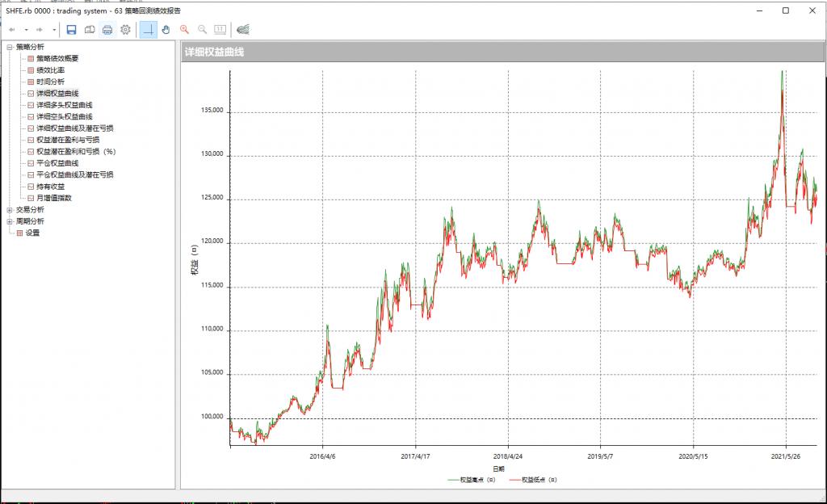The height and width of the screenshot is (504, 827).
Task: Click the 权益高点 green legend entry
Action: point(471,480)
